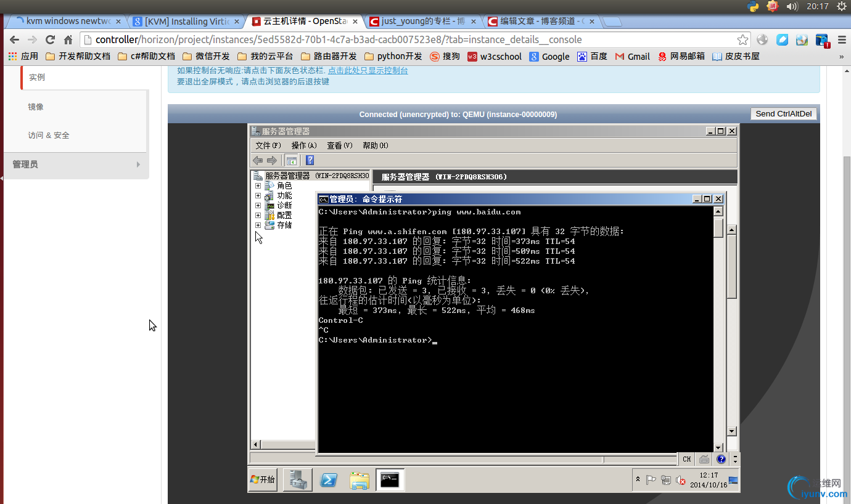Click the network tray icon in Windows
The height and width of the screenshot is (504, 851).
click(666, 480)
